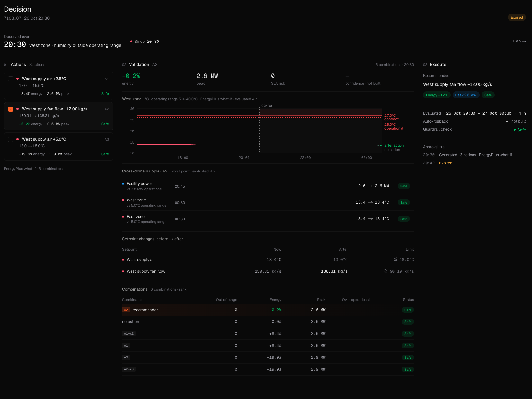Select the no action combination row
Screen dimensions: 532x399
[268, 322]
